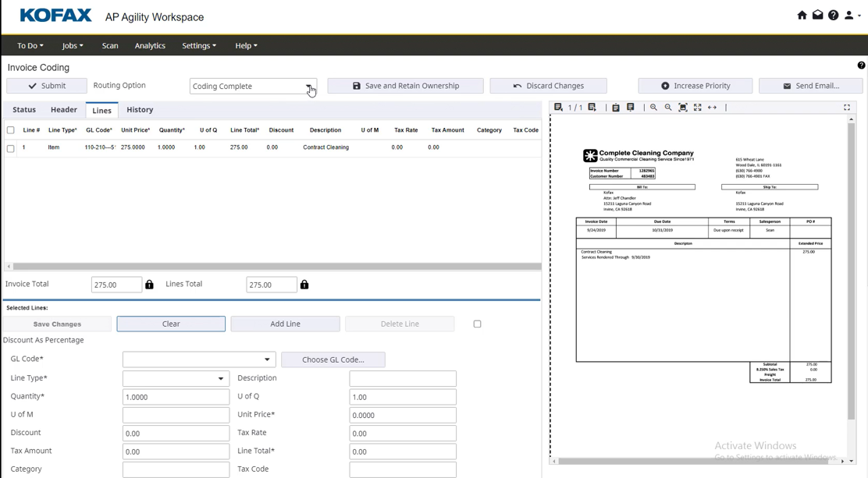Click the lock icon beside Invoice Total
The height and width of the screenshot is (478, 868).
149,285
